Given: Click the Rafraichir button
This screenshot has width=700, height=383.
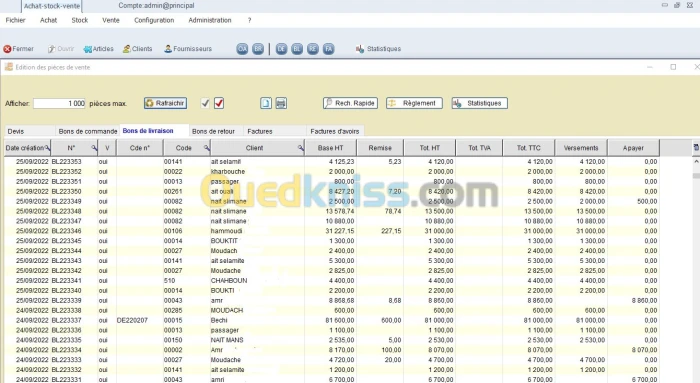Looking at the screenshot, I should coord(165,103).
